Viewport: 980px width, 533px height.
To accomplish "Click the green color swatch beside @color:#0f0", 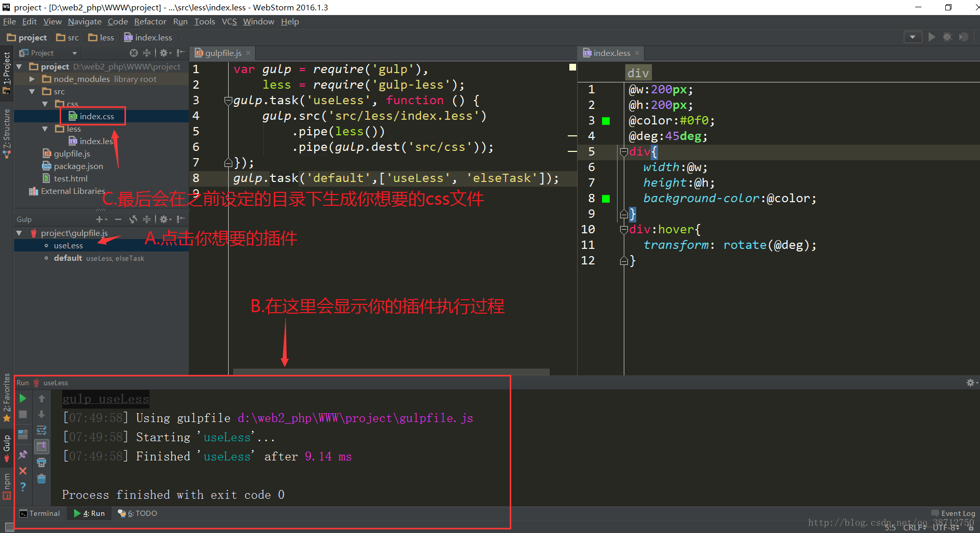I will pyautogui.click(x=606, y=121).
